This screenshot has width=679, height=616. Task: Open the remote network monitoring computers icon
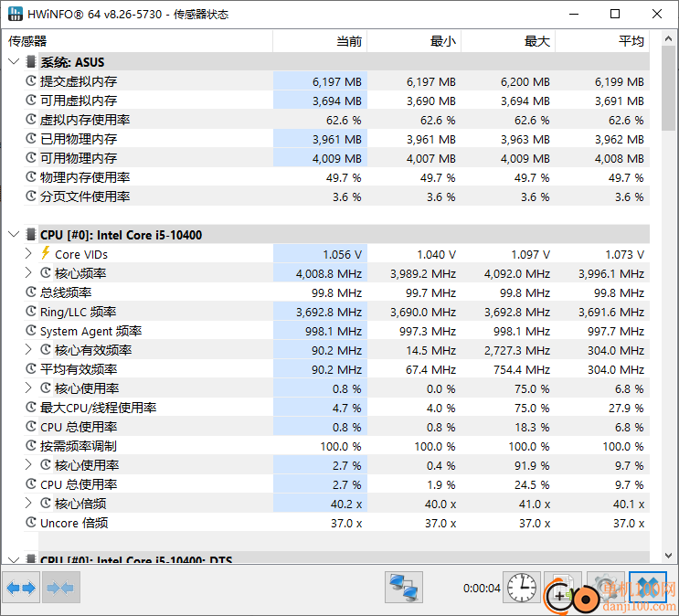point(404,588)
